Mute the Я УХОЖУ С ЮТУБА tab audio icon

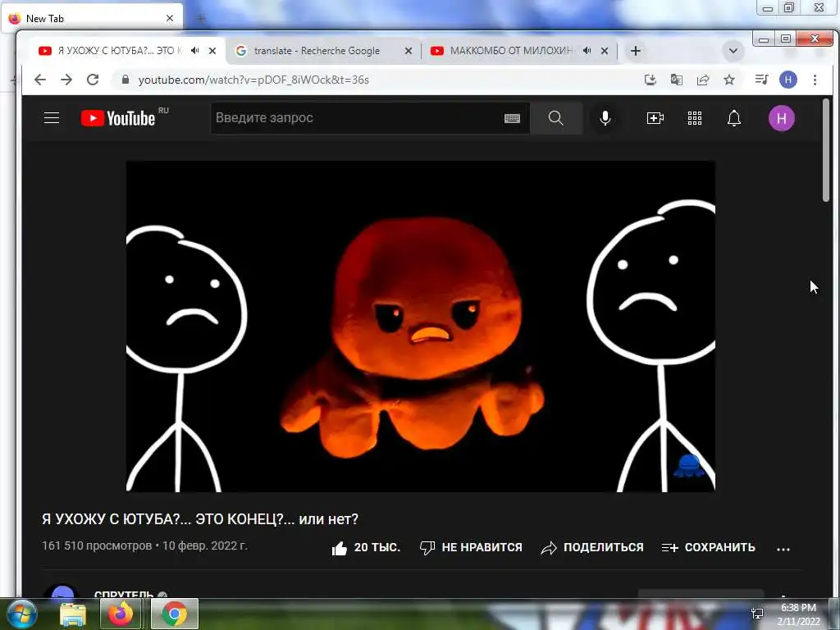[x=195, y=50]
